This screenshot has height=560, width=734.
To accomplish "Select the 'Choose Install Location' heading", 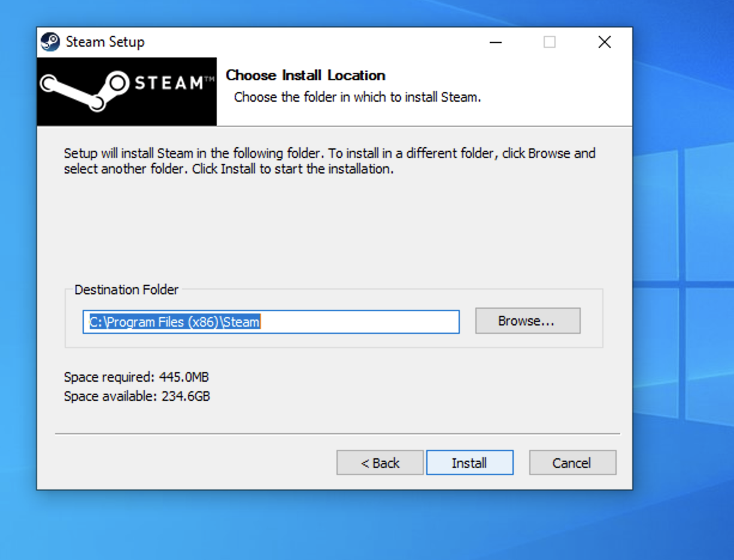I will (x=305, y=75).
